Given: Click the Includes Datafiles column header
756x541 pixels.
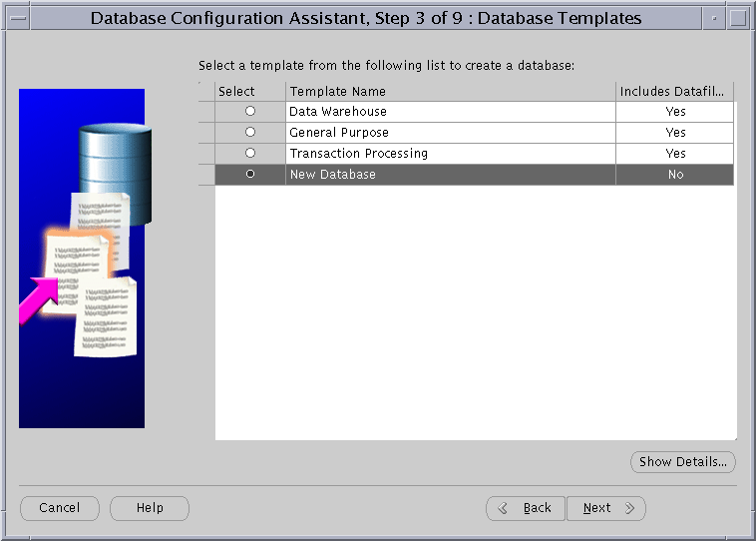Looking at the screenshot, I should click(674, 92).
